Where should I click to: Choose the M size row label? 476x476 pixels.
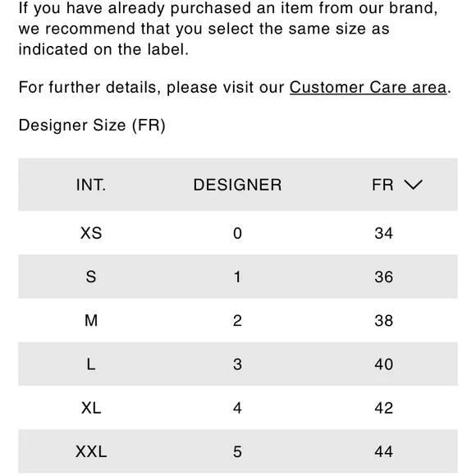(x=91, y=321)
